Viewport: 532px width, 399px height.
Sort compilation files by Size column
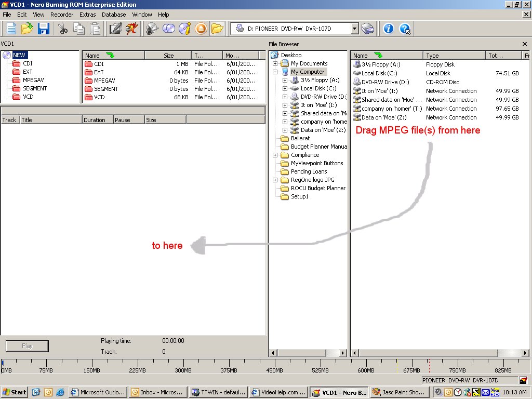(x=168, y=55)
